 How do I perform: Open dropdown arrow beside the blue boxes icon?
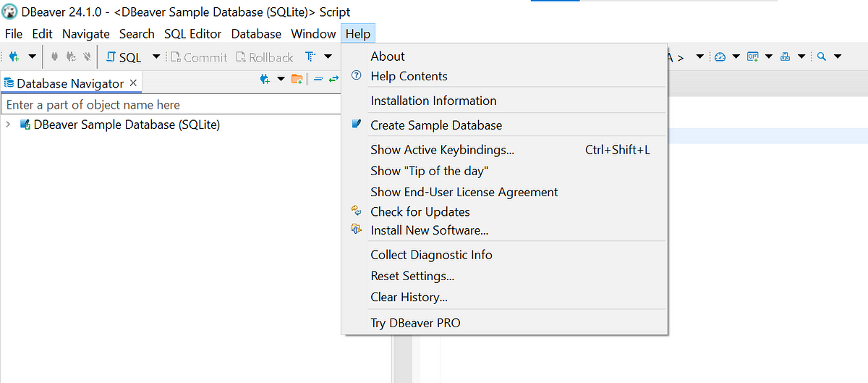click(801, 56)
